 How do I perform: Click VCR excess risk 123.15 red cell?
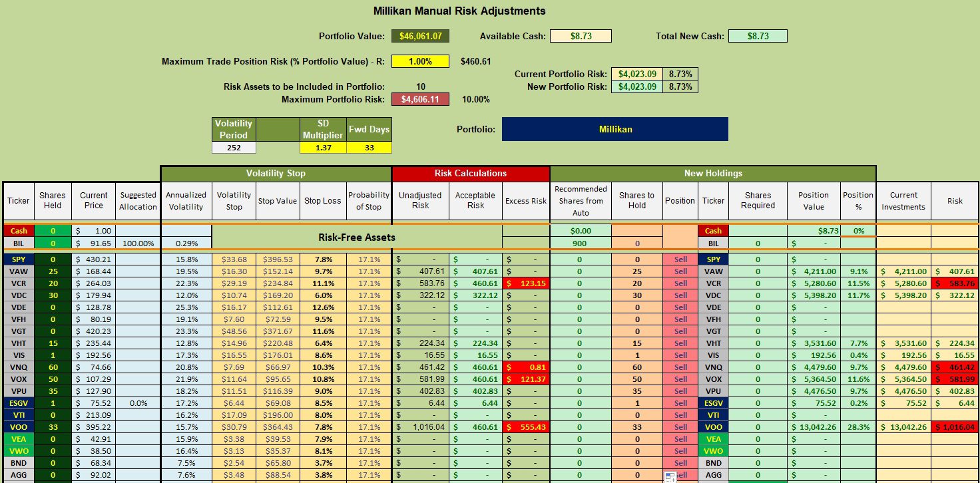point(526,283)
